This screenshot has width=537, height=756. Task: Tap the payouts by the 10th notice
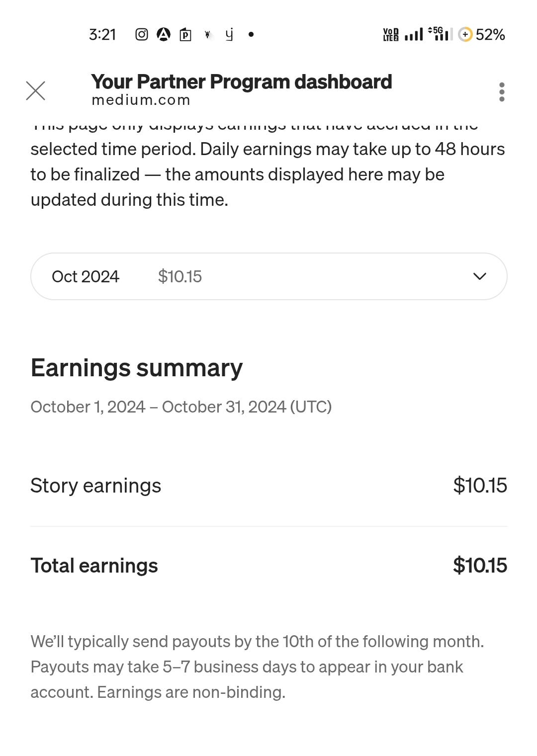(258, 667)
